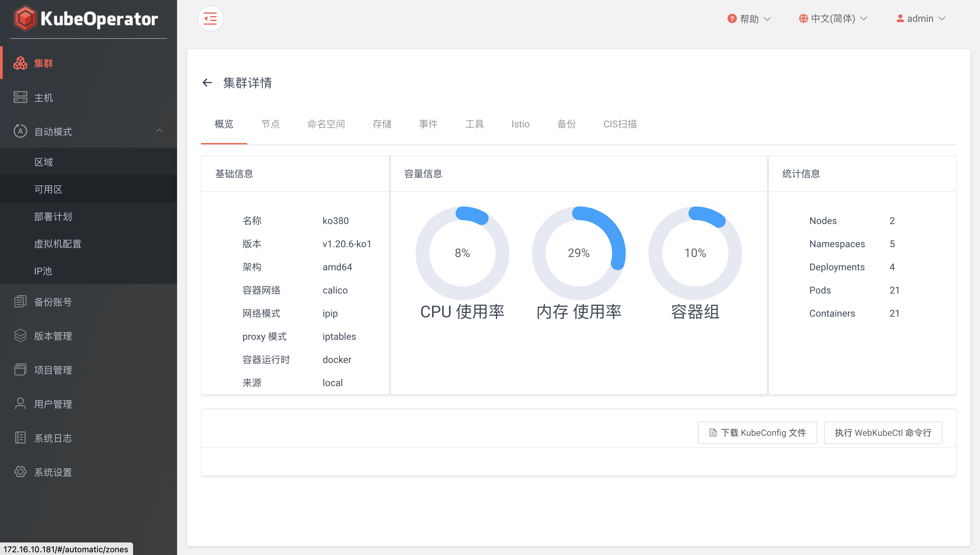
Task: Switch to the 节点 (Nodes) tab
Action: [x=270, y=124]
